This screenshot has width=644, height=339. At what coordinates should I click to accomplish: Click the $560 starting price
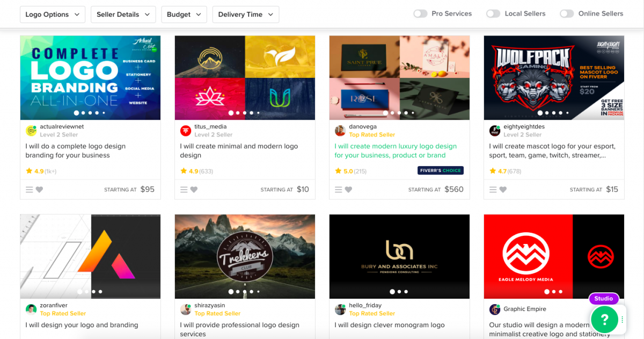coord(454,189)
